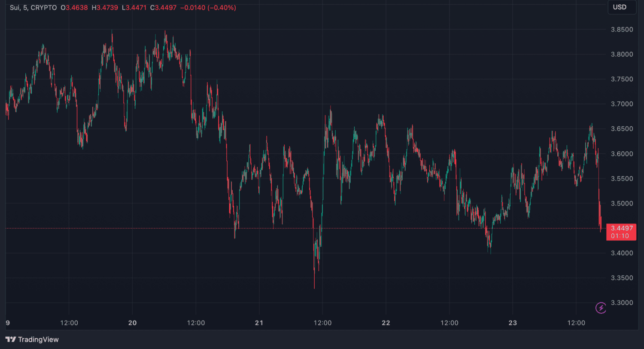
Task: Click the date label 23 on time axis
Action: tap(512, 323)
